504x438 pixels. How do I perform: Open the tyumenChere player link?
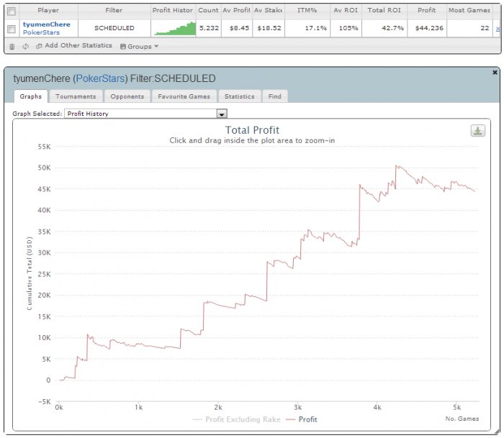coord(46,24)
